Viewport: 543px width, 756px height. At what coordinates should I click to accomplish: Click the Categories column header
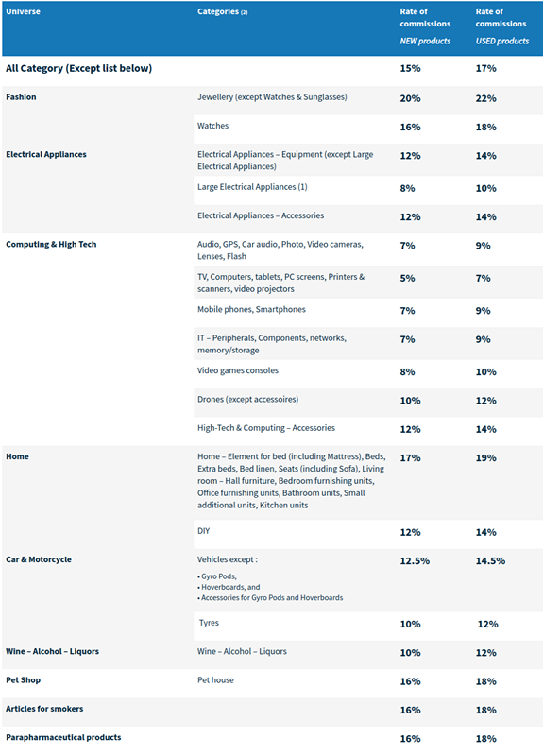[x=222, y=11]
